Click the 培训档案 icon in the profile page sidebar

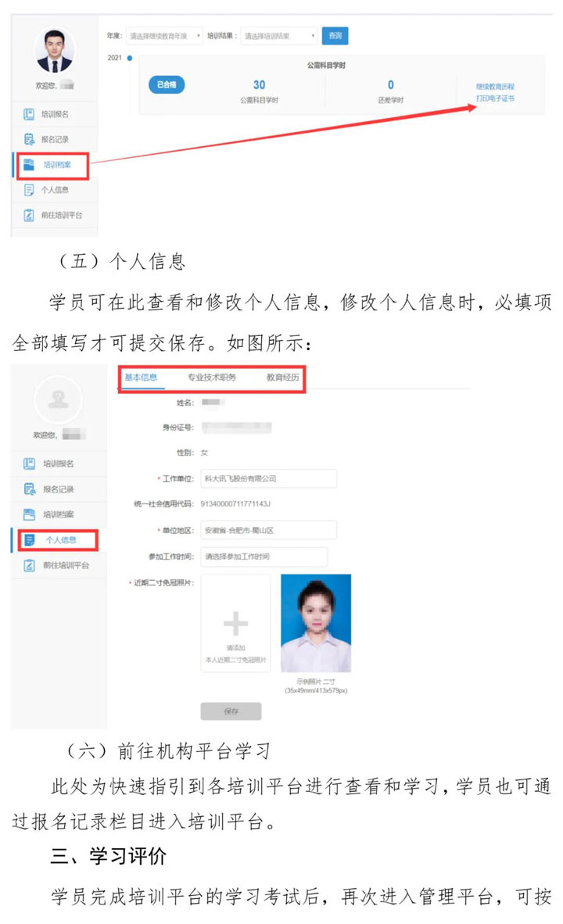pyautogui.click(x=29, y=514)
